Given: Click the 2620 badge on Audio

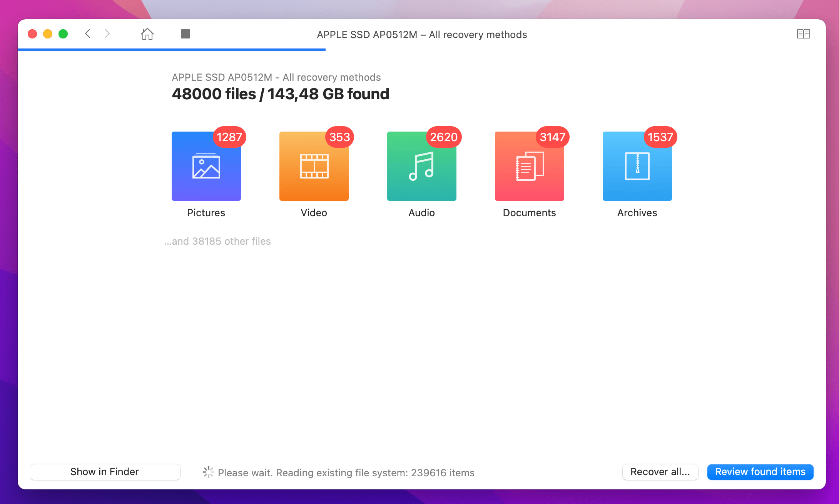Looking at the screenshot, I should click(444, 137).
